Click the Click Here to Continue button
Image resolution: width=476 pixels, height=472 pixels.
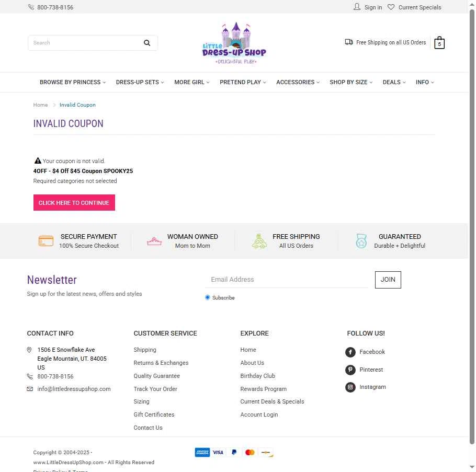(x=74, y=203)
